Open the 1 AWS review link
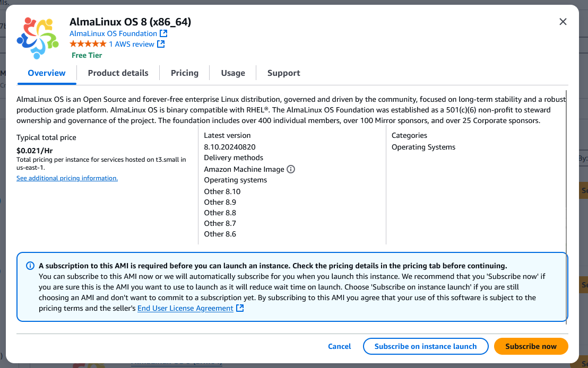The width and height of the screenshot is (588, 368). tap(131, 44)
